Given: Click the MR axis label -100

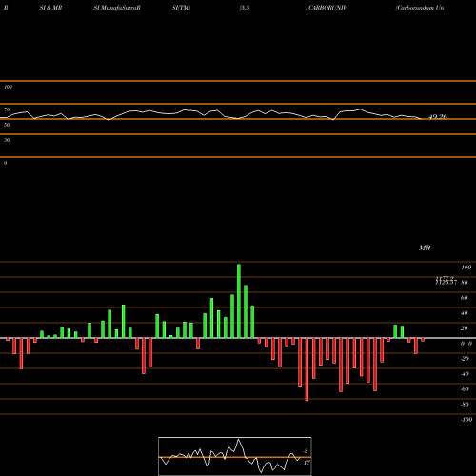Looking at the screenshot, I should (466, 420).
